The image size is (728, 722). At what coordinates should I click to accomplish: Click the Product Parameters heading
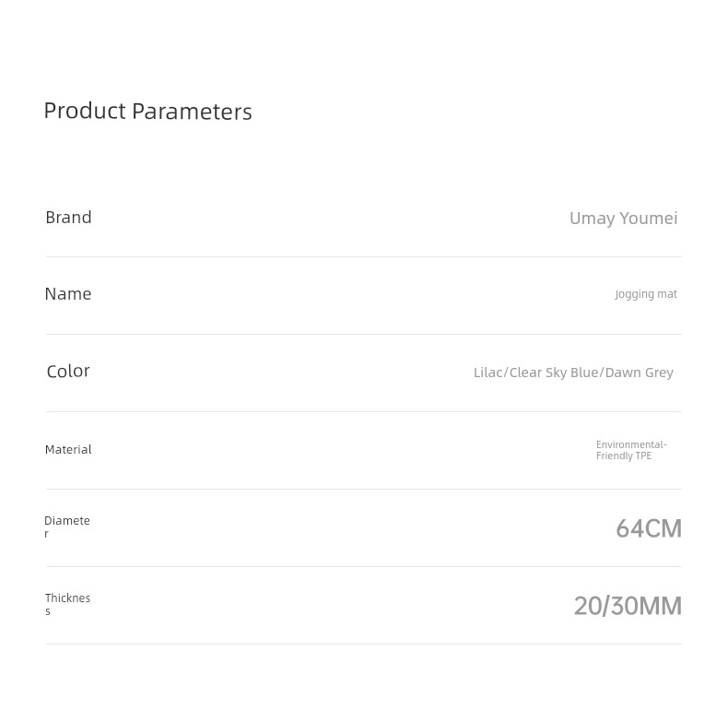tap(147, 112)
